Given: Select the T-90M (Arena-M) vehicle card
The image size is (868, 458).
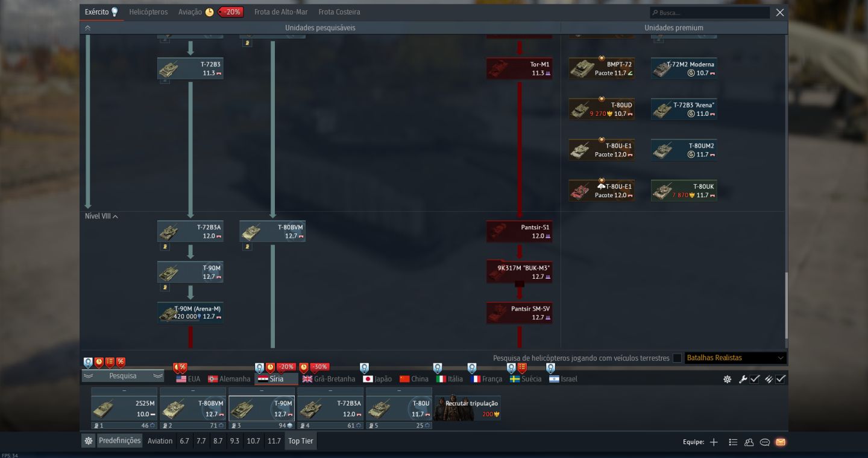Looking at the screenshot, I should click(190, 313).
